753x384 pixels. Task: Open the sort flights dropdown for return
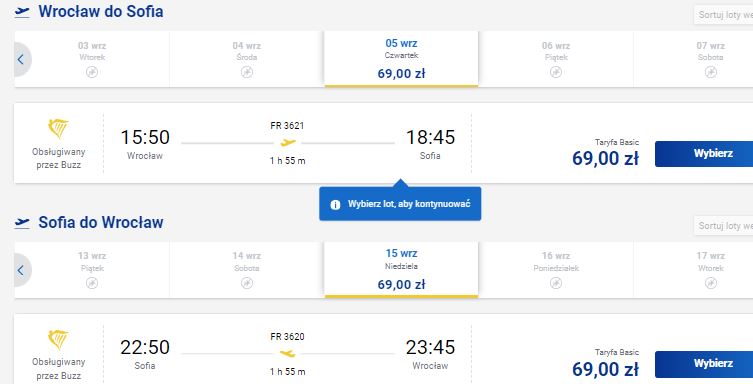coord(723,226)
